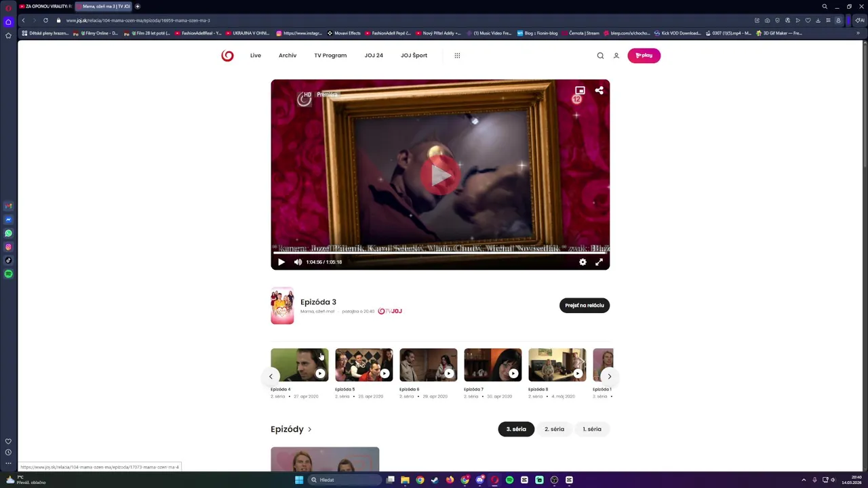
Task: Open JOJ 24 channel link
Action: (374, 56)
